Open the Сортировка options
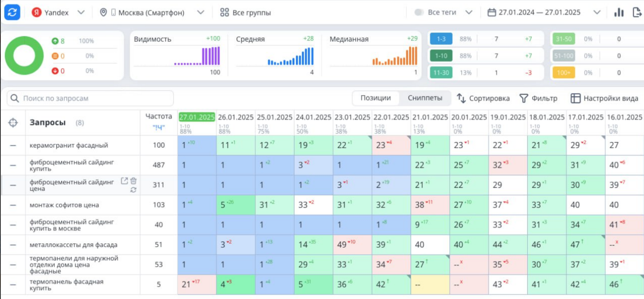The height and width of the screenshot is (299, 644). click(483, 98)
